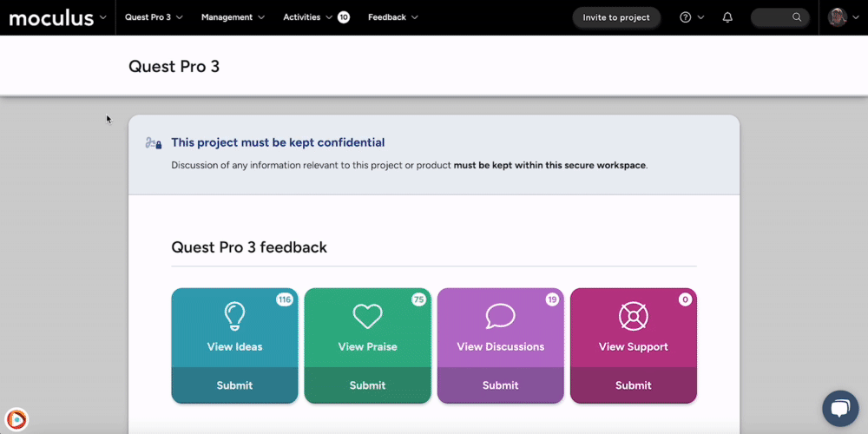Click Submit under View Praise
The image size is (868, 434).
coord(367,385)
